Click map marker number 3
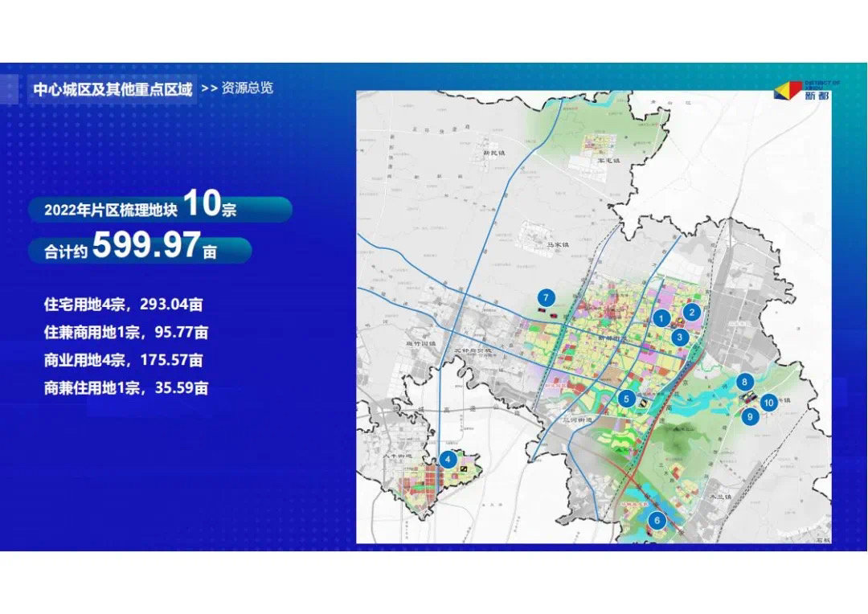 pos(680,337)
